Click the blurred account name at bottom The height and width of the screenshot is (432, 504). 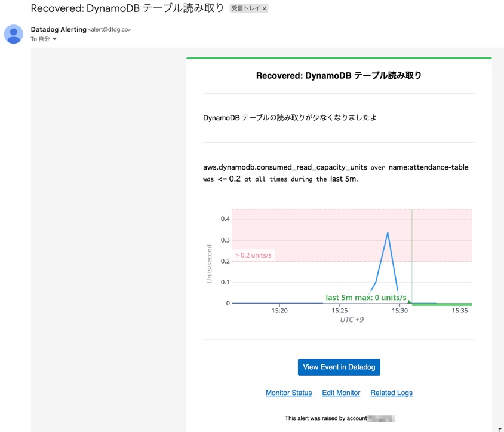(381, 418)
